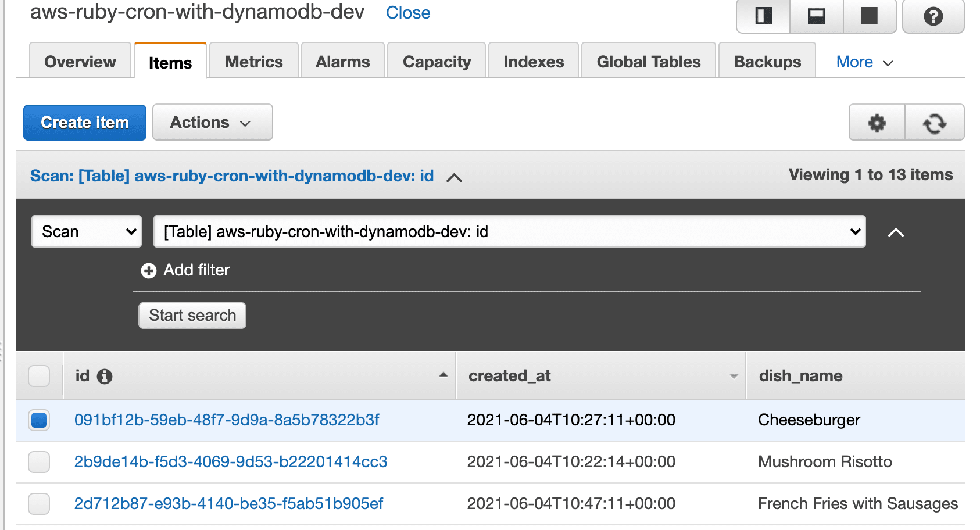Image resolution: width=980 pixels, height=530 pixels.
Task: Click the 2021-06-04T10:27:11+00:00 timestamp
Action: click(x=571, y=420)
